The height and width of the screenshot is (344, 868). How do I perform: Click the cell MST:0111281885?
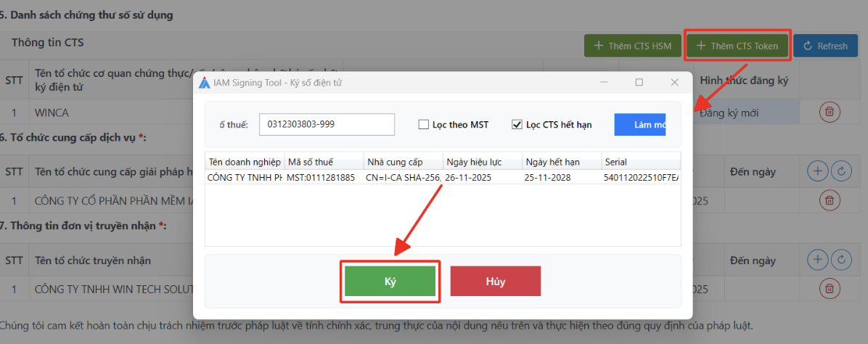click(324, 178)
